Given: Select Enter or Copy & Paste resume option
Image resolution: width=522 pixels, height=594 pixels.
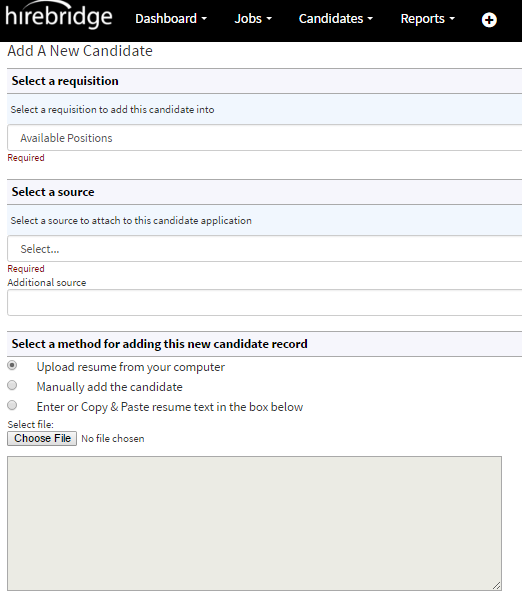Looking at the screenshot, I should [12, 405].
